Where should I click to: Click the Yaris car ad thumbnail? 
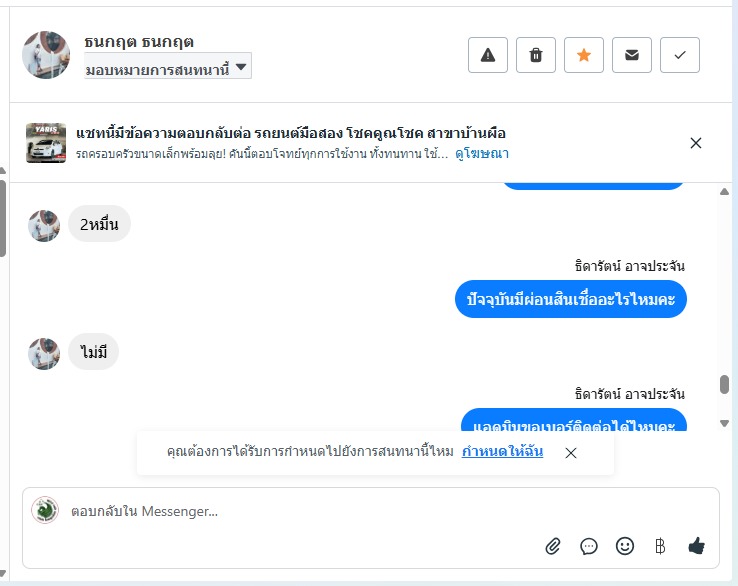pyautogui.click(x=46, y=143)
